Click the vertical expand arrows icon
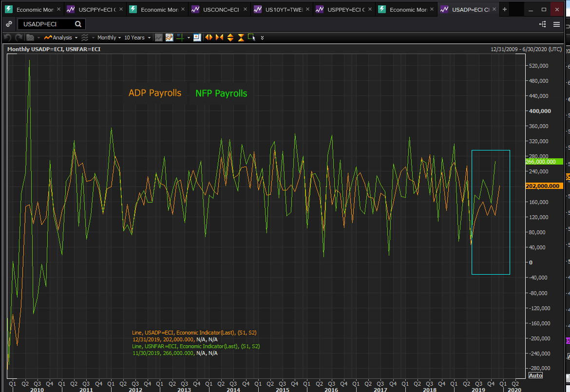 (x=230, y=37)
